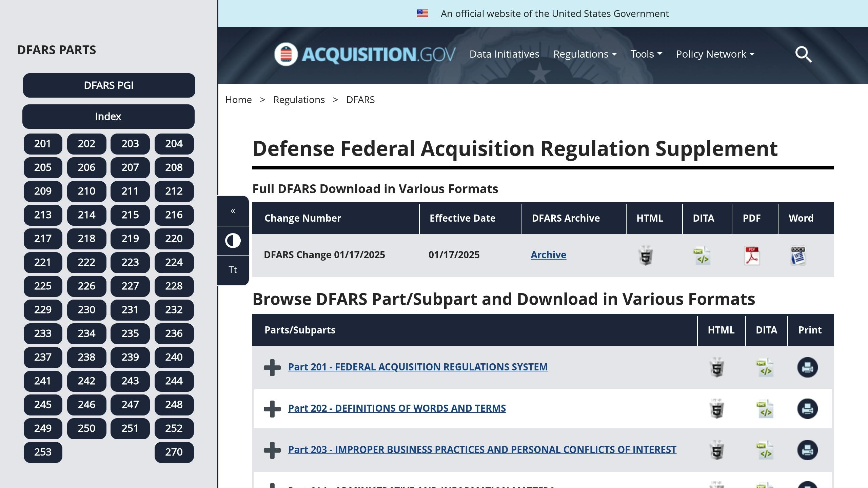Screen dimensions: 868x488
Task: Go to DFARS part 225 in sidebar
Action: tap(43, 286)
